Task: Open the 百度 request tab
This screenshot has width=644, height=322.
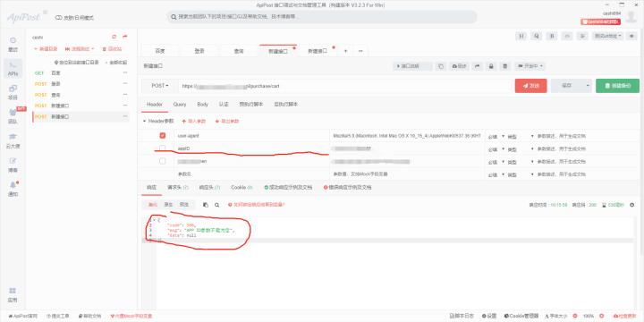Action: [160, 51]
